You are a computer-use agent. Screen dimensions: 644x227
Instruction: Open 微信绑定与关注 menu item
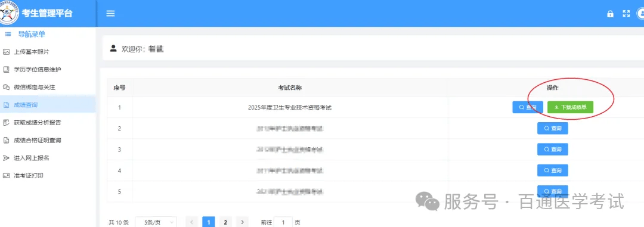tap(48, 87)
